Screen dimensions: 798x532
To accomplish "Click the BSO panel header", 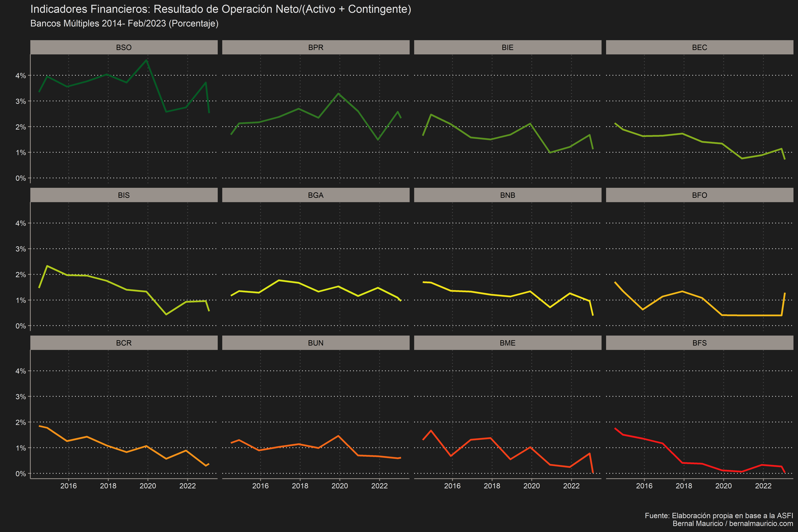I will click(124, 47).
